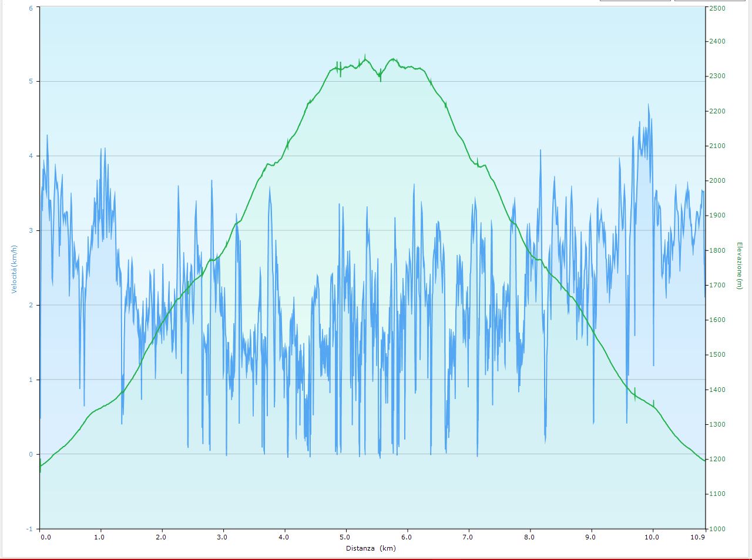
Task: Select the 2500 elevation tick label
Action: tap(717, 8)
